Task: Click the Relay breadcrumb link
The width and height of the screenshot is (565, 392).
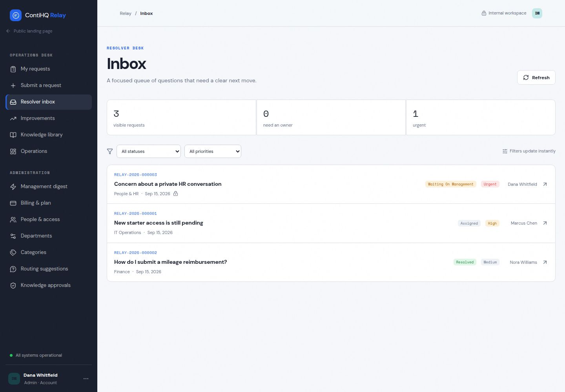Action: (126, 13)
